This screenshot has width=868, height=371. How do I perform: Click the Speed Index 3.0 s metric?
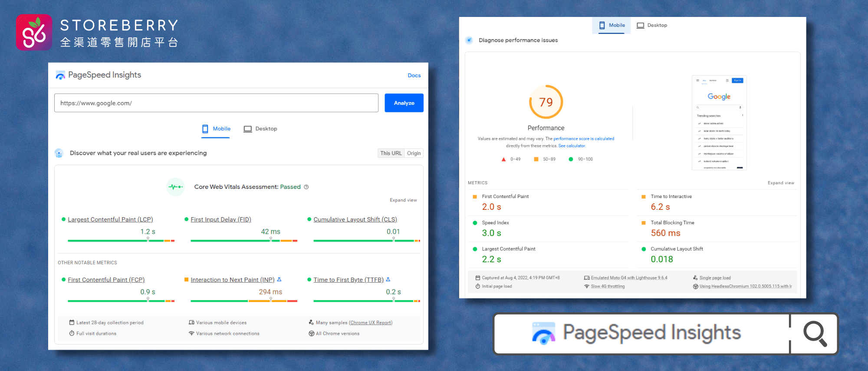pyautogui.click(x=548, y=229)
